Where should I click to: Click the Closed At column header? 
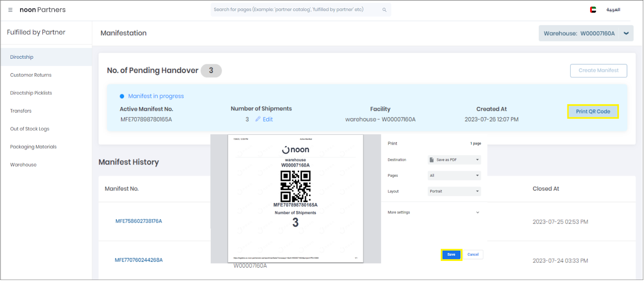[546, 189]
